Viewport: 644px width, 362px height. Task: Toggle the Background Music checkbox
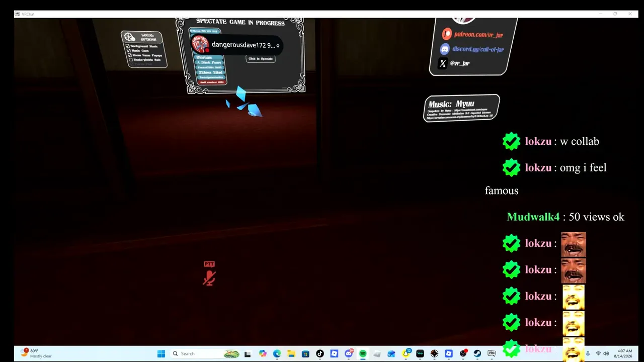(129, 46)
